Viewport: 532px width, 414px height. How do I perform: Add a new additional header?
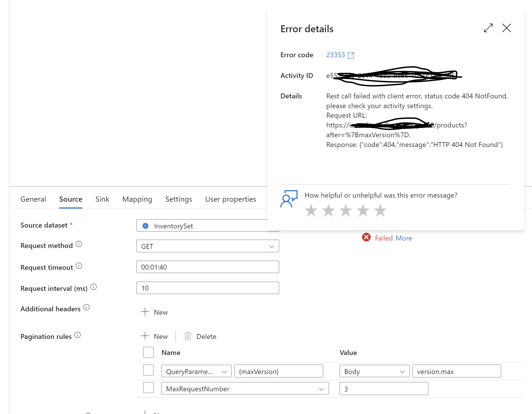(154, 312)
